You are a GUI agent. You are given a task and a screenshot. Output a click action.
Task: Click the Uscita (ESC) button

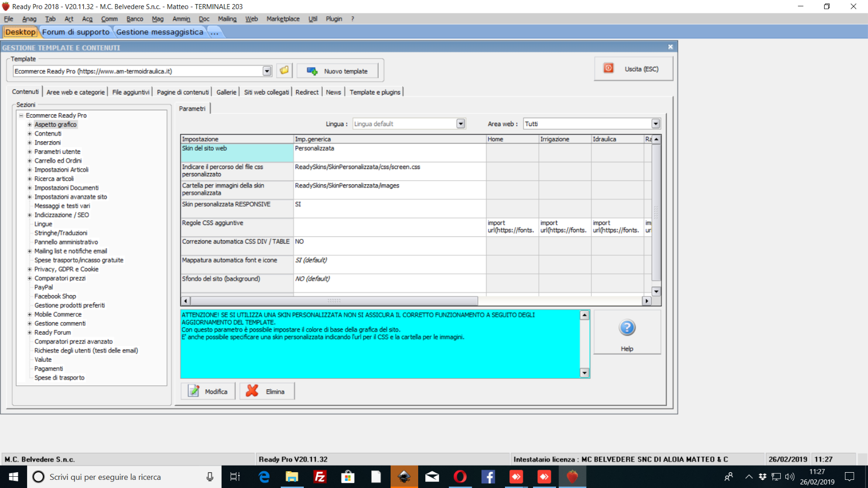click(x=634, y=69)
